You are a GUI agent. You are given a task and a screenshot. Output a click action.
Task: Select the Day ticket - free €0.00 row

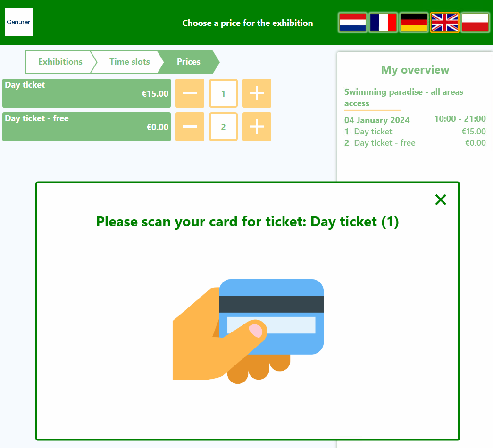[x=86, y=127]
